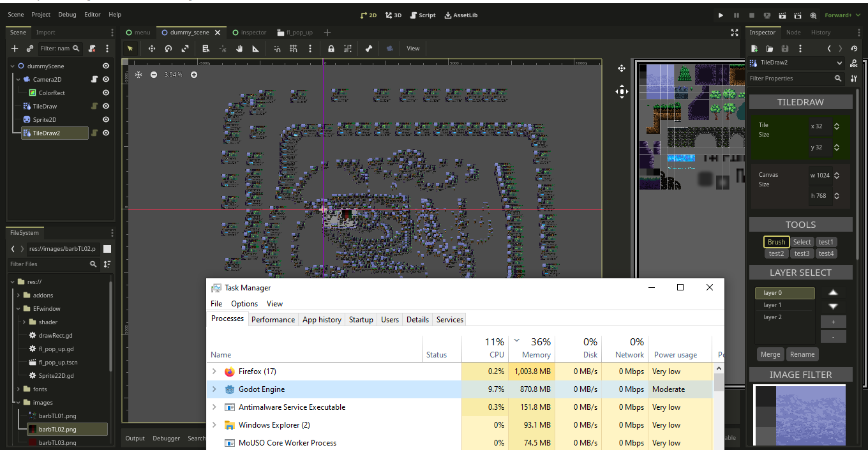Open the AssetLib workspace
This screenshot has height=450, width=868.
pos(461,15)
